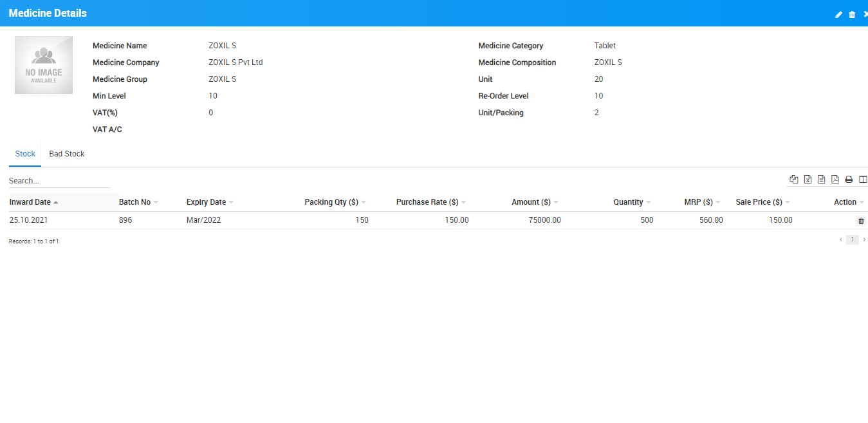
Task: Click the next page arrow
Action: coord(864,240)
